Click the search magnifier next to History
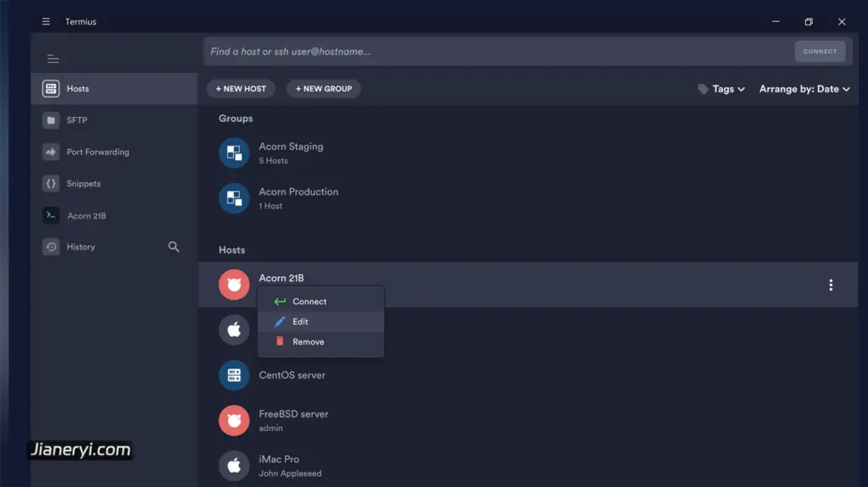The height and width of the screenshot is (487, 868). coord(174,246)
